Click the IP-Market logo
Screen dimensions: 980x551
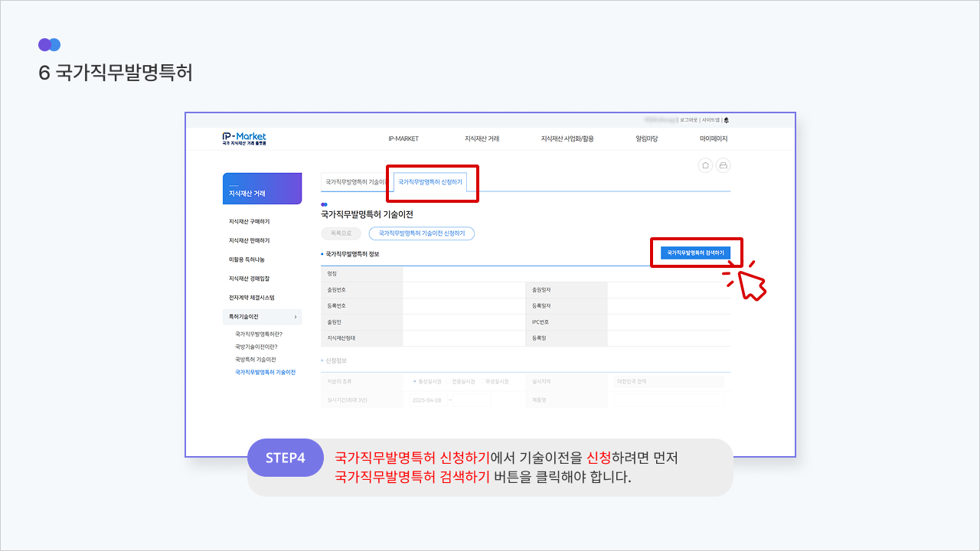point(244,139)
